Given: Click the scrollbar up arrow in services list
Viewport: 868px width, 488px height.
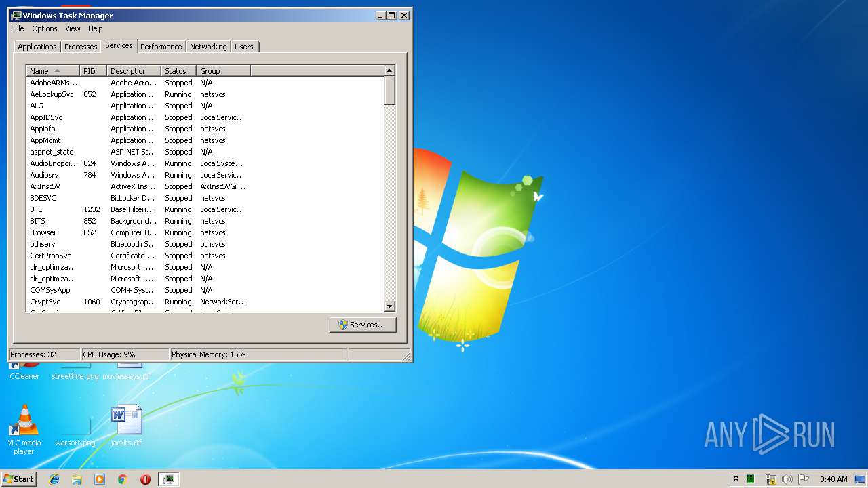Looking at the screenshot, I should click(x=389, y=70).
